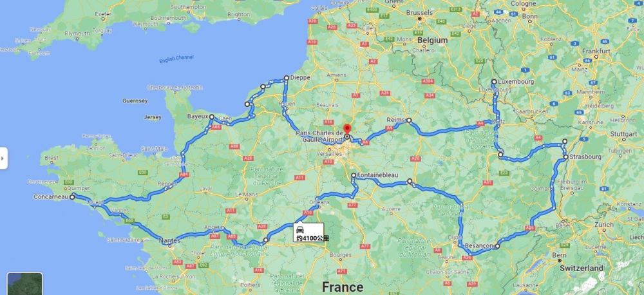The height and width of the screenshot is (295, 644).
Task: Click the car icon in the route label
Action: coord(300,229)
